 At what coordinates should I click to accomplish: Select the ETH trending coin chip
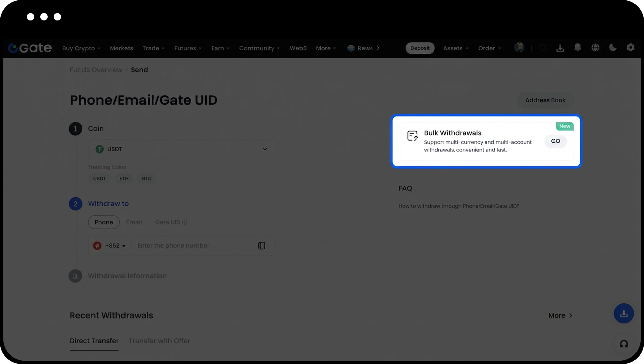[124, 178]
